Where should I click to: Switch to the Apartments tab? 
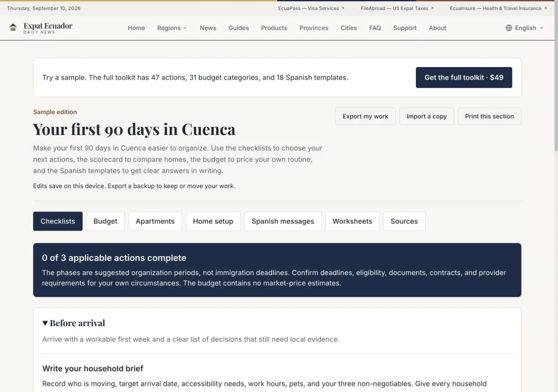pyautogui.click(x=155, y=221)
